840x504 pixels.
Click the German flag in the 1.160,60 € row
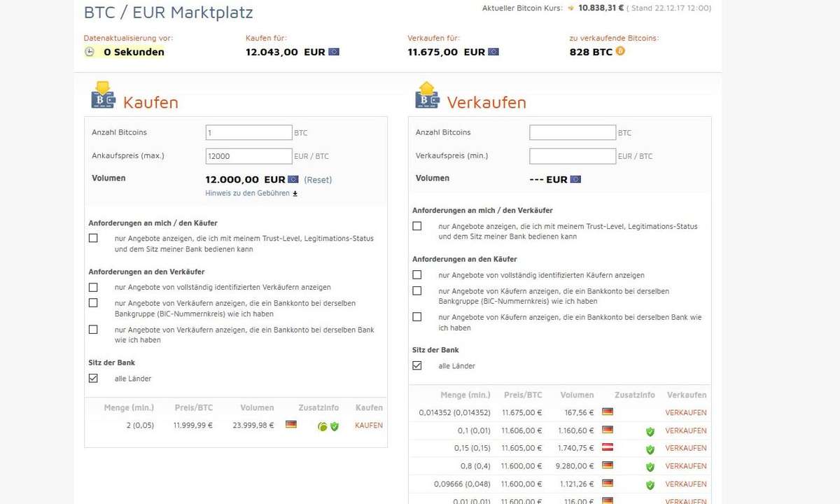(608, 430)
